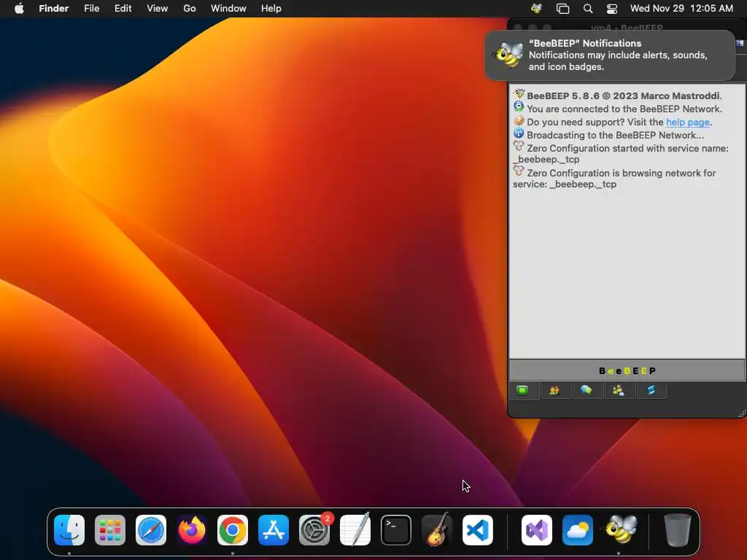The height and width of the screenshot is (560, 747).
Task: Click the date and time in menu bar
Action: pyautogui.click(x=681, y=9)
